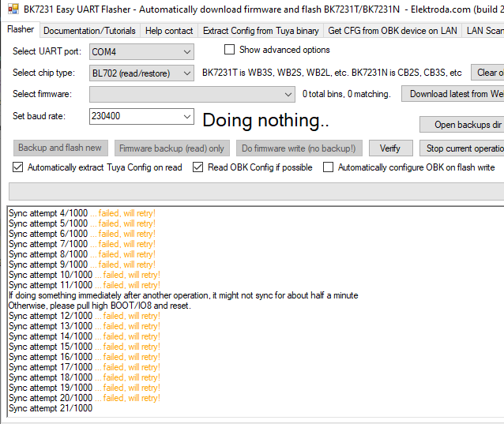
Task: Click Download latest from Web button
Action: tap(453, 94)
